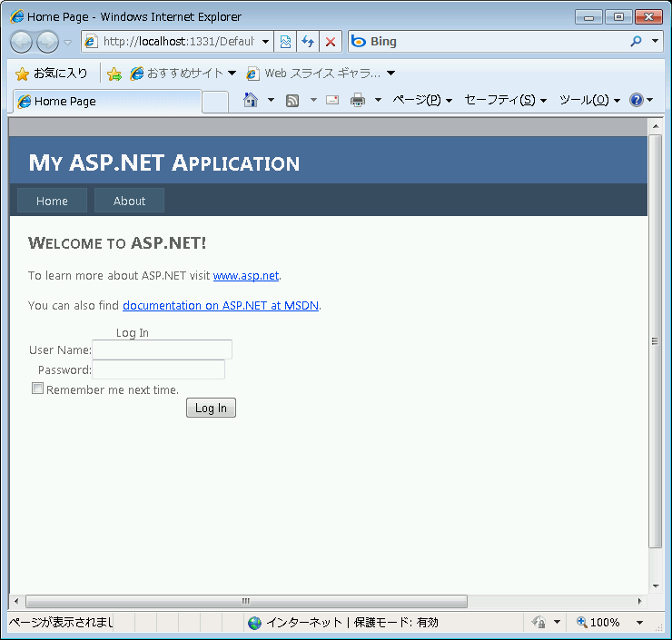672x640 pixels.
Task: Click the Compatibility View icon
Action: pos(285,42)
